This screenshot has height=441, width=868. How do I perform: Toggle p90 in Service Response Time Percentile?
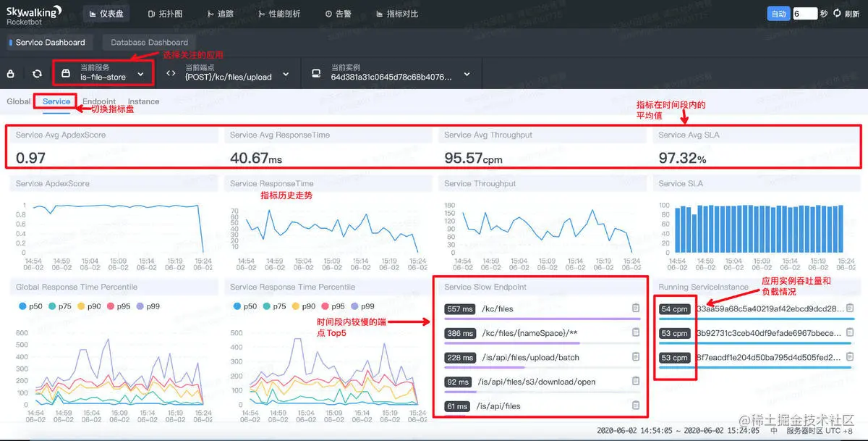(305, 306)
